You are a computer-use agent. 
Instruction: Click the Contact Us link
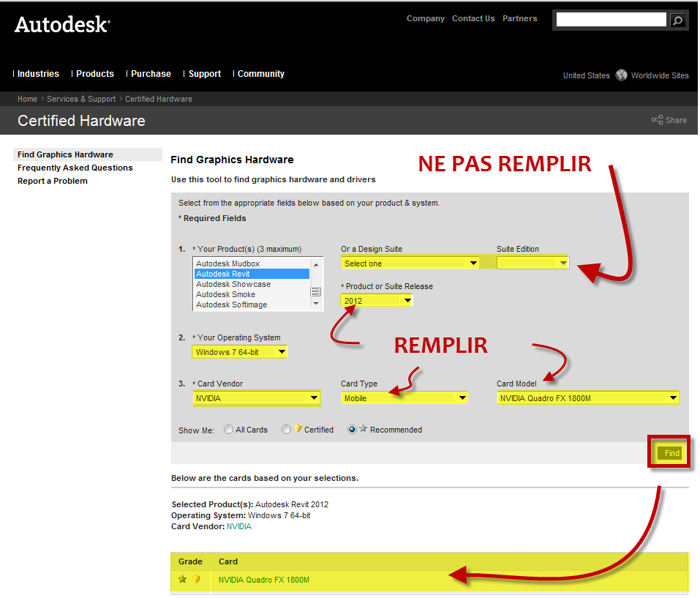click(x=473, y=18)
